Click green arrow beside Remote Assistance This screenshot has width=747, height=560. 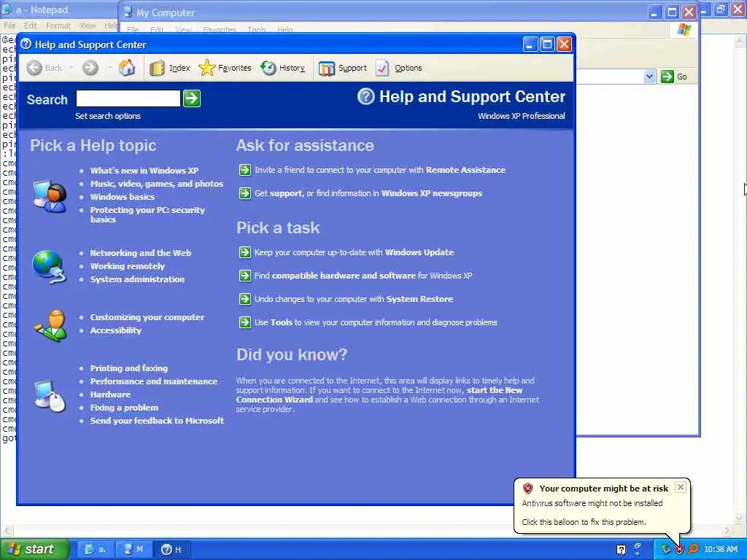(245, 170)
